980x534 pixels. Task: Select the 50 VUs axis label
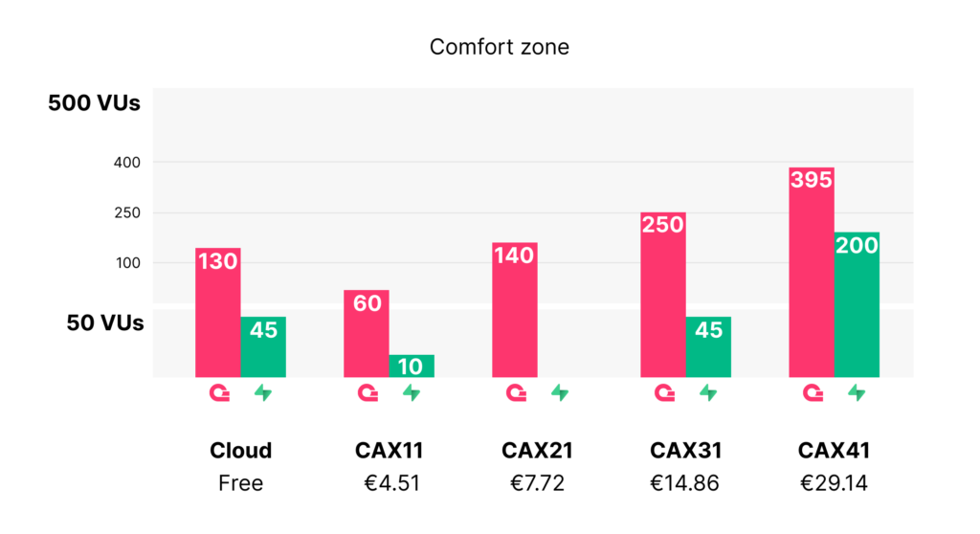pyautogui.click(x=105, y=323)
